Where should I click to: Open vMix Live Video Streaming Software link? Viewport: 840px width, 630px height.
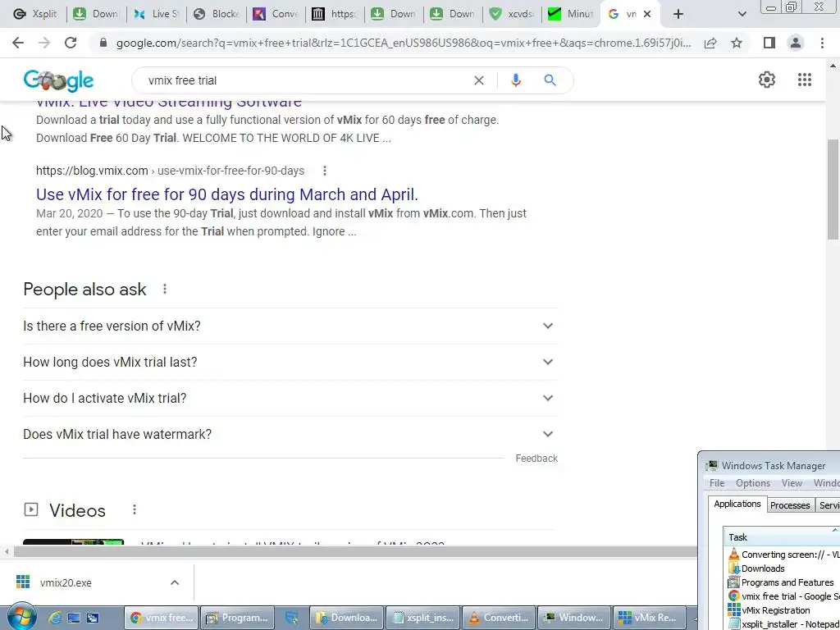pos(169,103)
